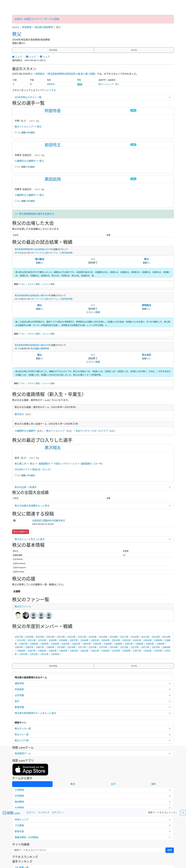Click the post icon beside 北部地区1回戦4校が初戦を制す
The image size is (186, 868).
pyautogui.click(x=14, y=521)
